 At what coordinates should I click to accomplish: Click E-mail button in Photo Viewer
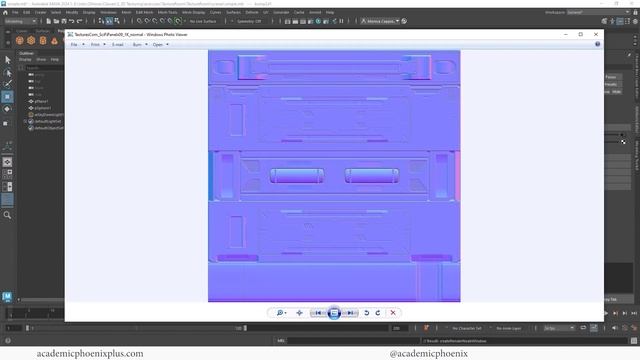(118, 44)
